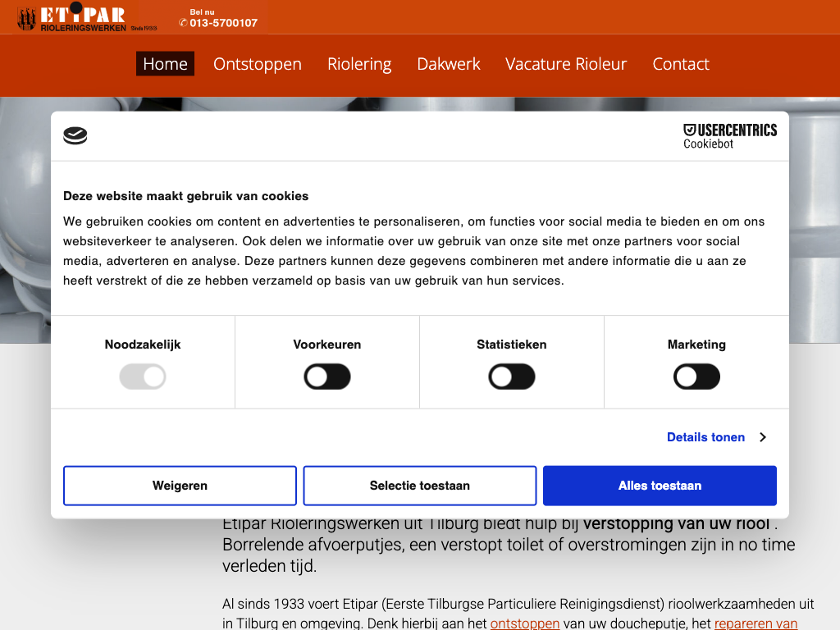Image resolution: width=840 pixels, height=630 pixels.
Task: Click the Cookiebot logo icon in dialog
Action: 75,135
